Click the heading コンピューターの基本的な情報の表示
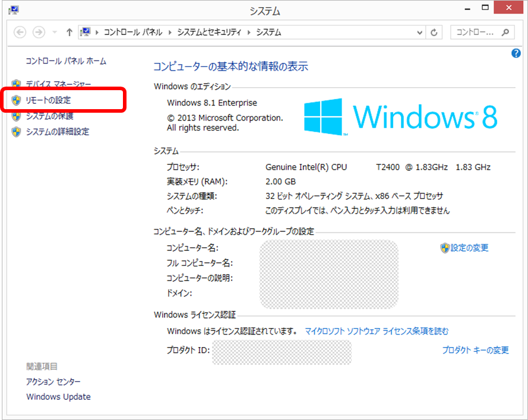 tap(230, 66)
